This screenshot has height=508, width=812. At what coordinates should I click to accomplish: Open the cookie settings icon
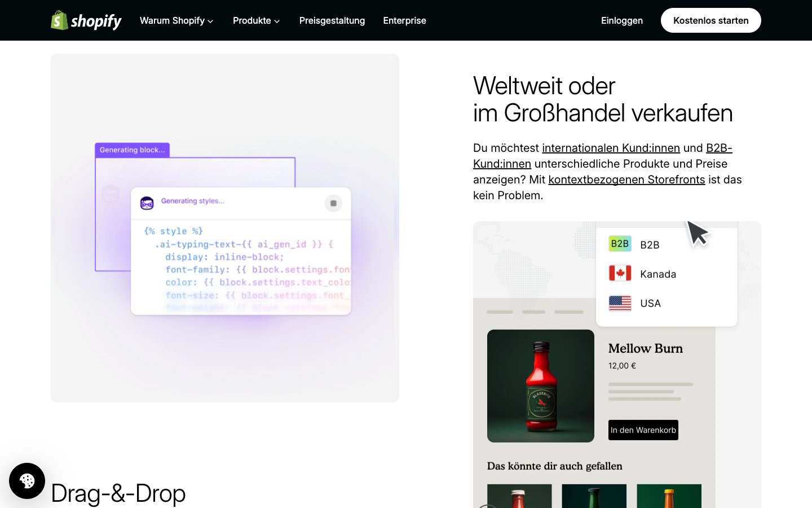coord(27,481)
